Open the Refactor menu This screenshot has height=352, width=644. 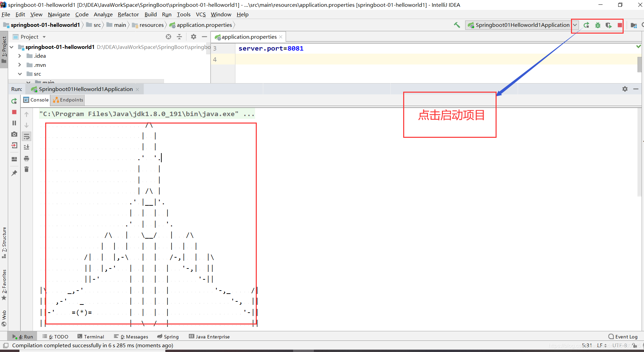pos(128,14)
